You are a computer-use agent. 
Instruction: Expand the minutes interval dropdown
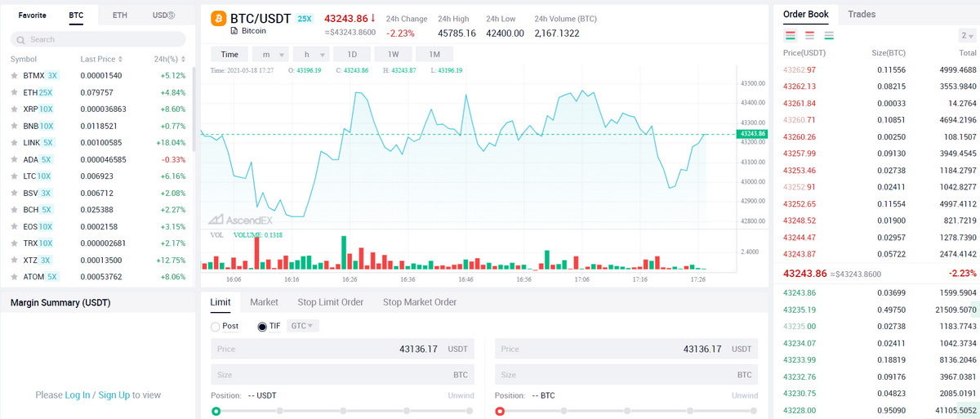coord(271,54)
